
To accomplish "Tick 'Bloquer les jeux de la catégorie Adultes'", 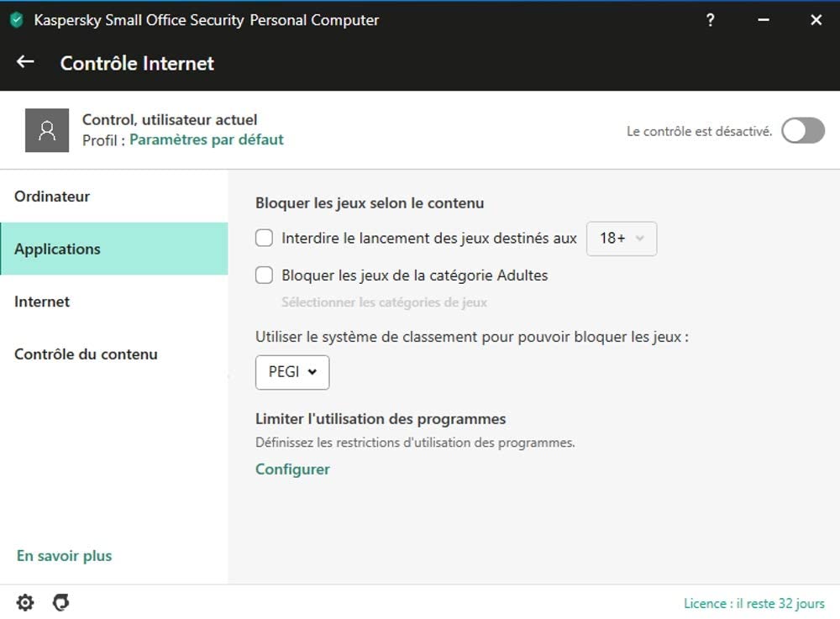I will [265, 275].
